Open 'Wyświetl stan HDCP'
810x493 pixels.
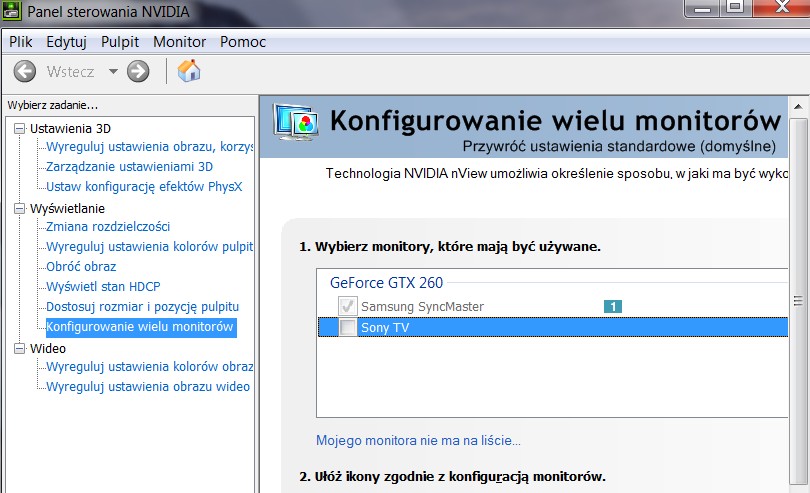tap(103, 286)
